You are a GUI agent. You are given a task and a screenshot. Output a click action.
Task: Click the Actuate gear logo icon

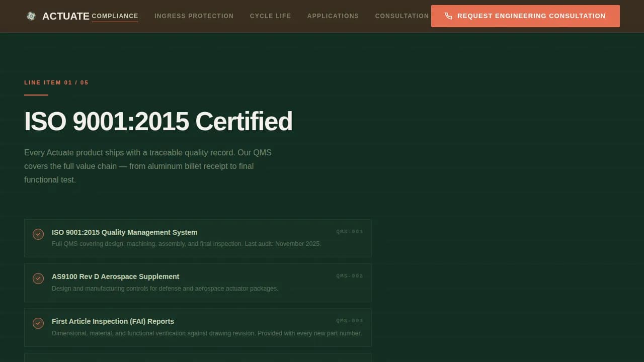click(31, 16)
